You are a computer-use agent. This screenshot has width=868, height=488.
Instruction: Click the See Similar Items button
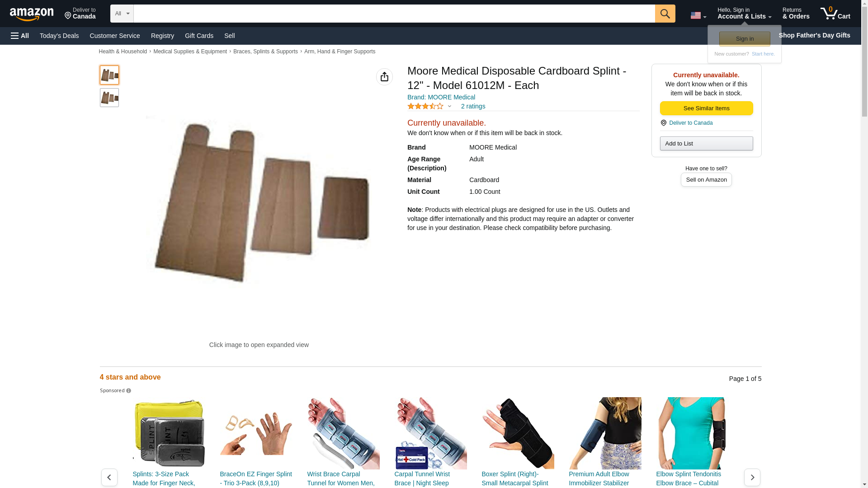706,108
